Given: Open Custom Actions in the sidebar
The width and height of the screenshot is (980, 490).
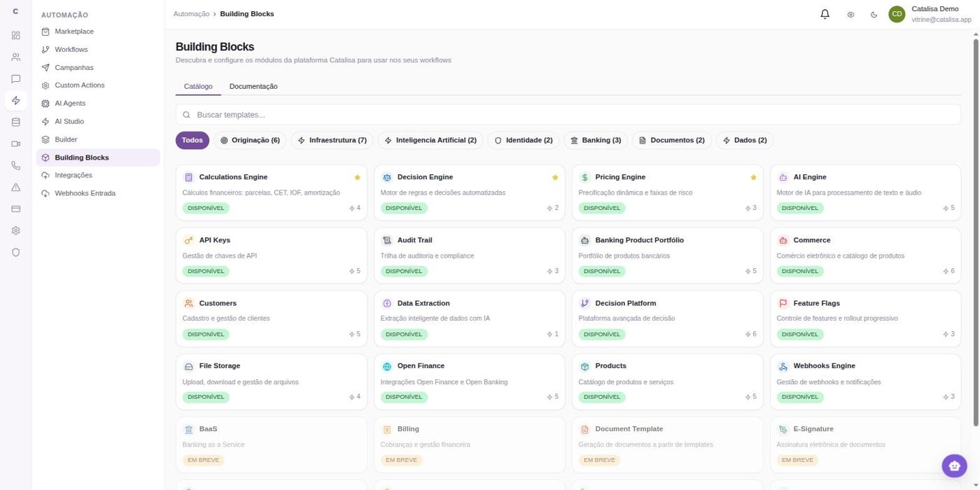Looking at the screenshot, I should (98, 85).
